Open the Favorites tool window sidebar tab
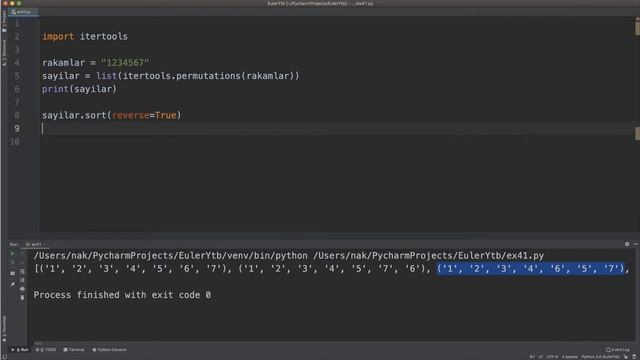Screen dimensions: 640x360 pyautogui.click(x=4, y=328)
